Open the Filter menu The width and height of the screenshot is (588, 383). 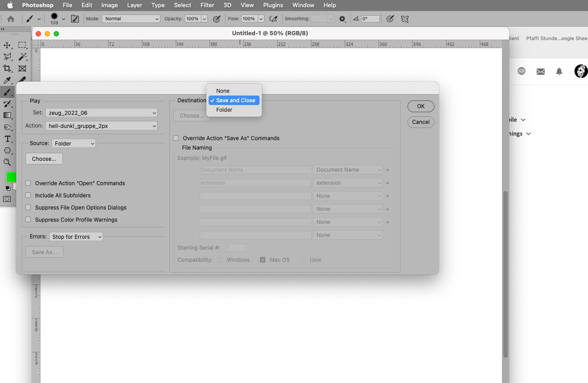pos(207,5)
